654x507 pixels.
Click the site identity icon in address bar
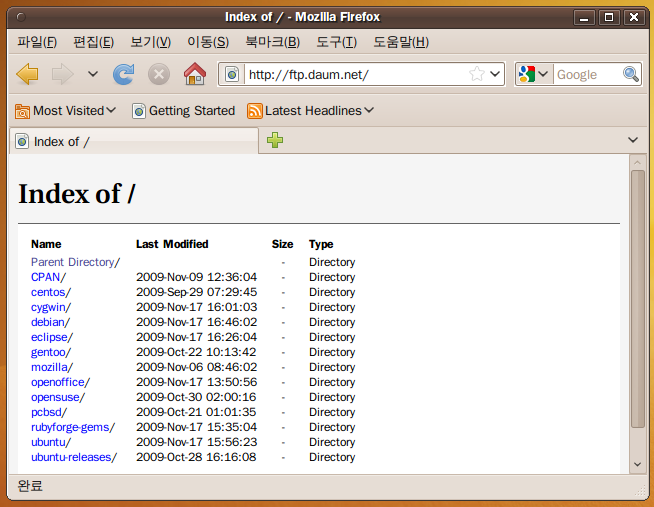coord(232,75)
